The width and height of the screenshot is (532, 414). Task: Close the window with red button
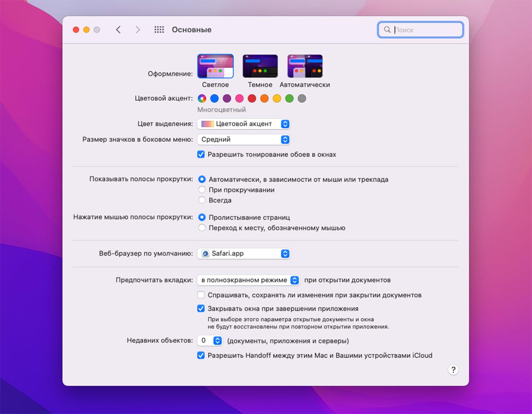(76, 30)
